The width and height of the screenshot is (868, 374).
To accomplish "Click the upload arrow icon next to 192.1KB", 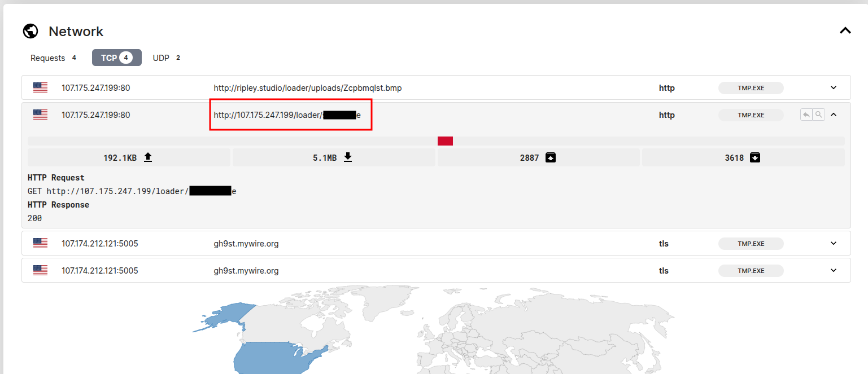I will [148, 158].
